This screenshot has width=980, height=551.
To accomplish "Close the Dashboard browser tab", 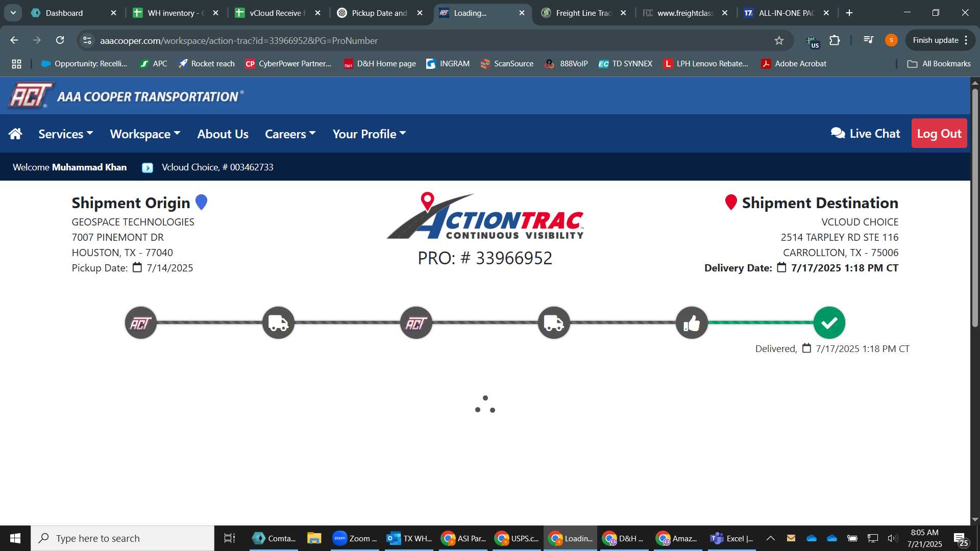I will click(113, 13).
